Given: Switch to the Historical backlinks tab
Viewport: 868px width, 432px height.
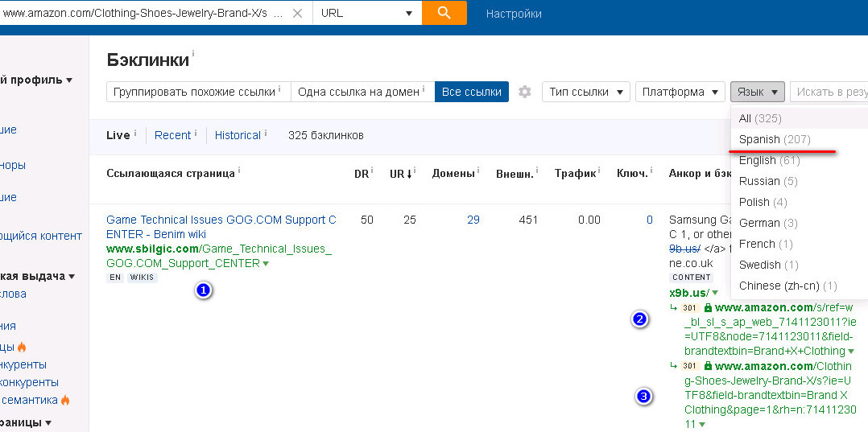Looking at the screenshot, I should 238,135.
